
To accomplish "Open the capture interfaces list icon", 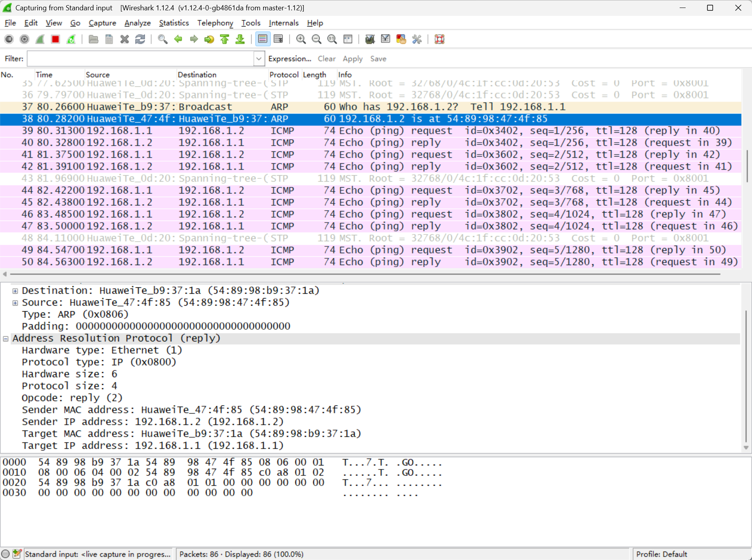I will [x=9, y=39].
